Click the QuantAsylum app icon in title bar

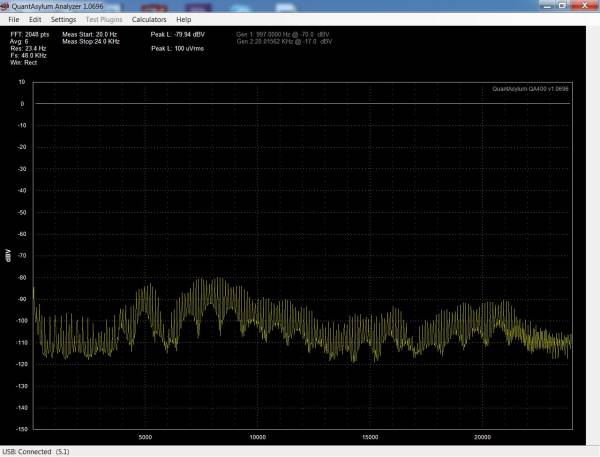tap(5, 6)
